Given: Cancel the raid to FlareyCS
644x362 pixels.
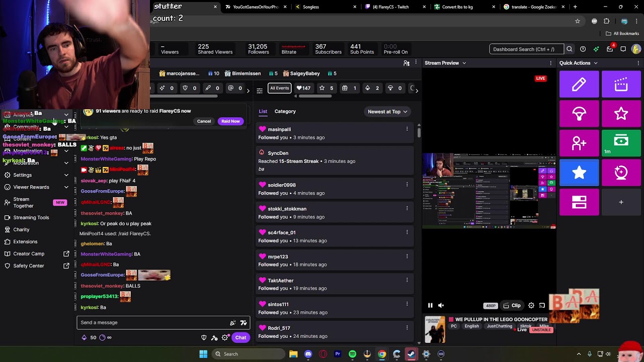Looking at the screenshot, I should [x=204, y=121].
